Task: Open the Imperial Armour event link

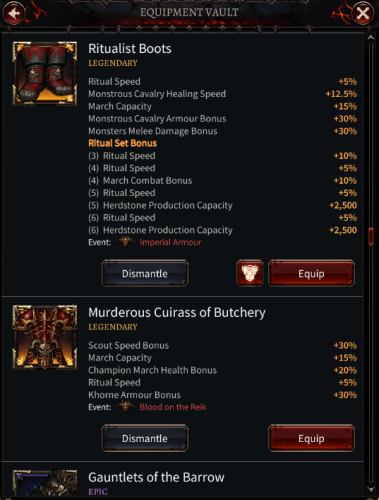Action: point(170,242)
